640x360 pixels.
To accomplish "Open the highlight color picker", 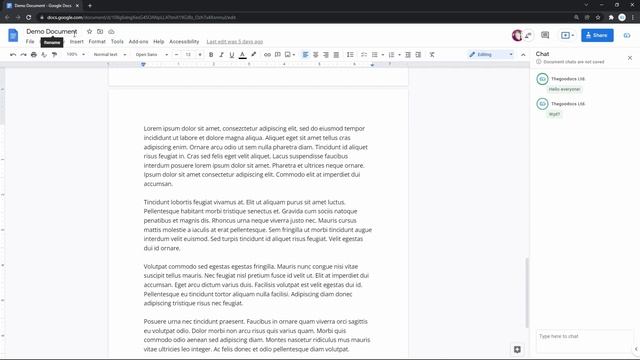I will (x=253, y=55).
